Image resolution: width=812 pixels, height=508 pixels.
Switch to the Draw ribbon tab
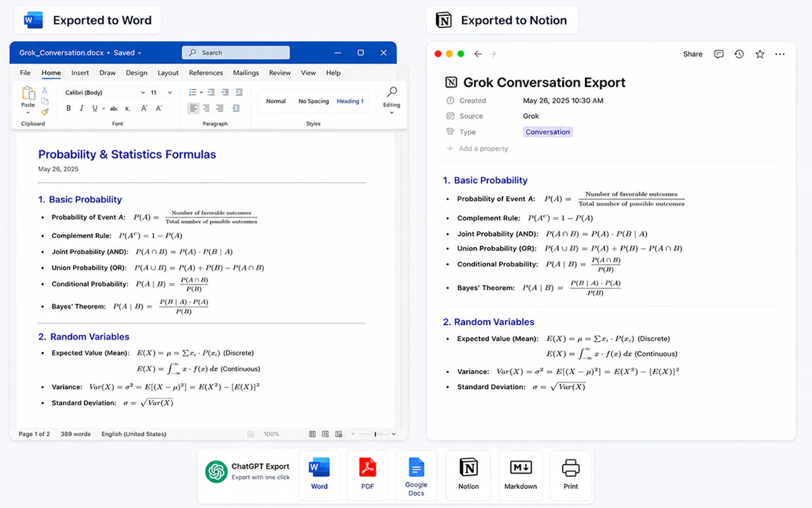point(107,73)
